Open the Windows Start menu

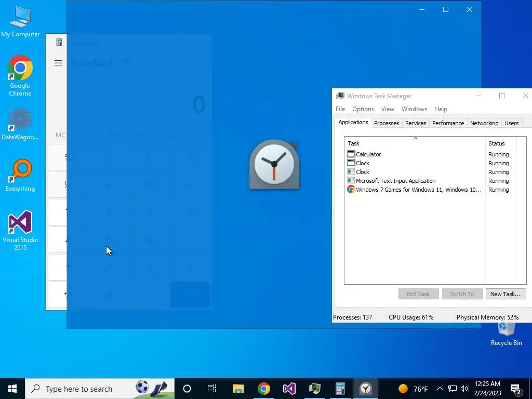[x=12, y=389]
